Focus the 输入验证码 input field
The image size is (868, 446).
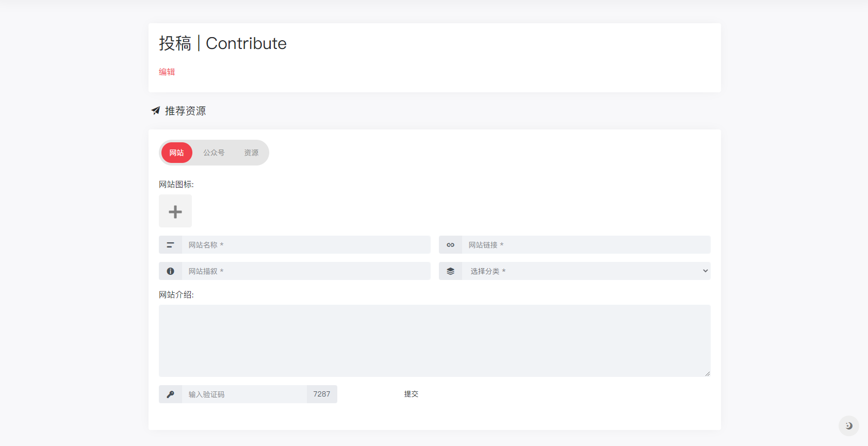244,394
